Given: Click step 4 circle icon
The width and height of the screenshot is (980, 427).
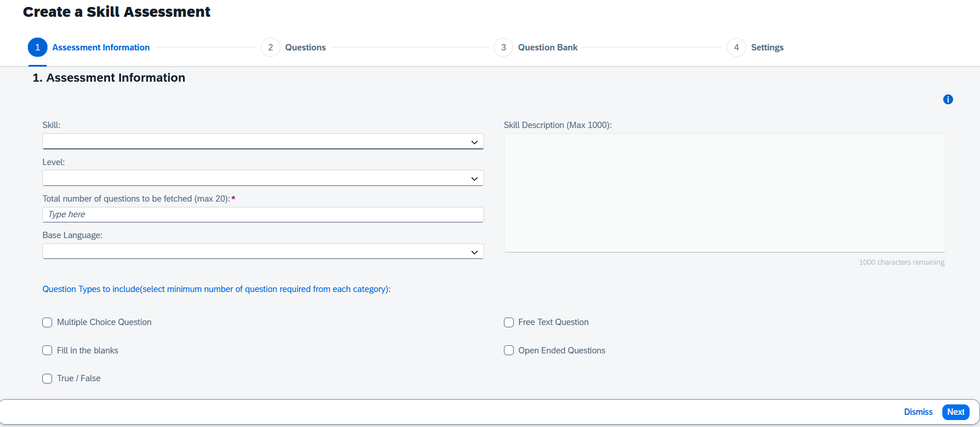Looking at the screenshot, I should point(736,48).
